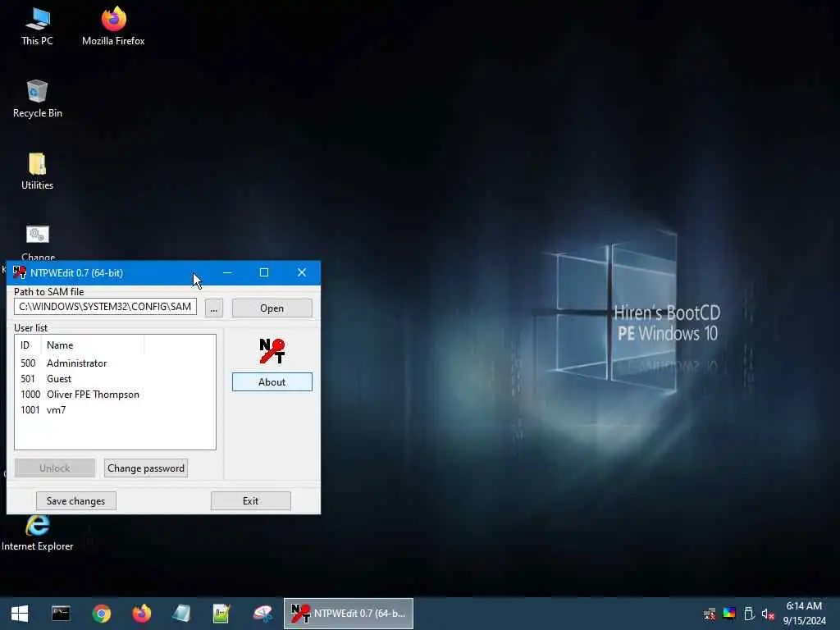The width and height of the screenshot is (840, 630).
Task: Click the ID column header
Action: tap(28, 345)
